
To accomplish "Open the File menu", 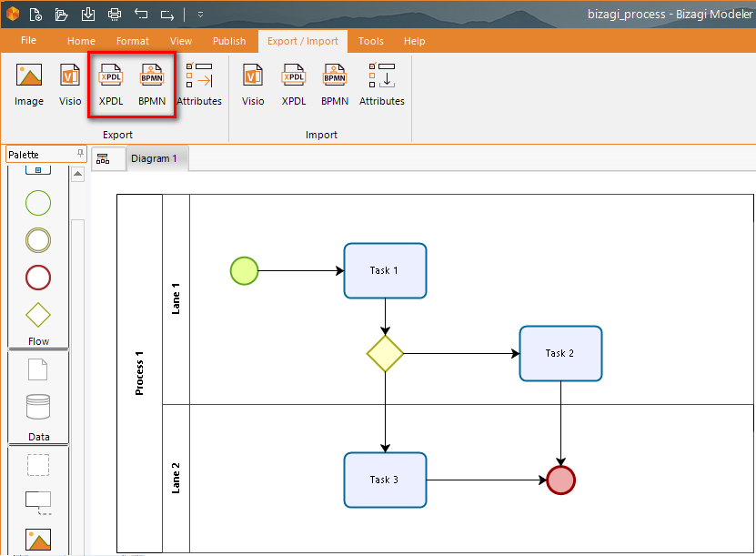I will [x=28, y=41].
